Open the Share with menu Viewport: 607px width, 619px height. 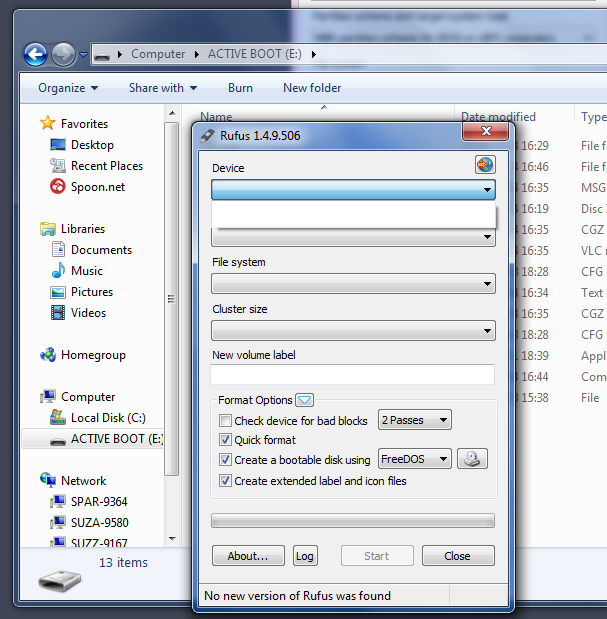163,88
